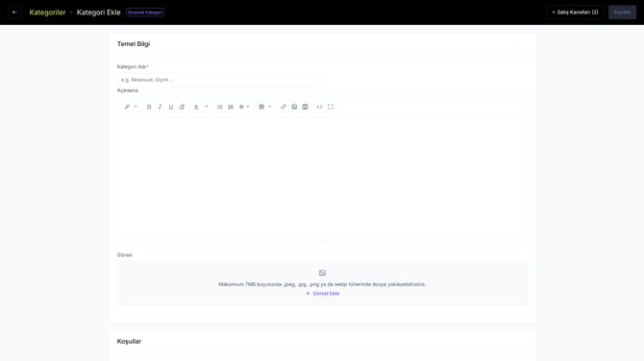Focus the Kategori Adı input field
The height and width of the screenshot is (361, 644).
tap(218, 80)
